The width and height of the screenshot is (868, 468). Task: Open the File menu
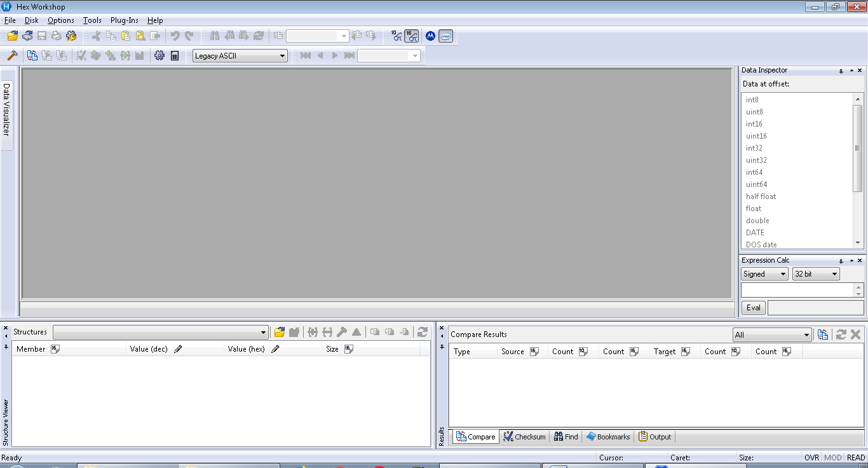[x=10, y=20]
